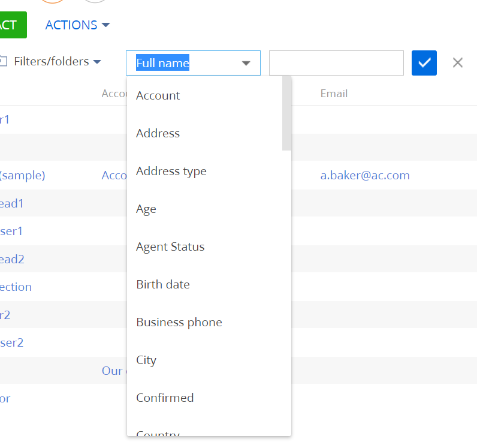Open the a.baker@ac.com email link
Viewport: 477px width, 448px height.
pyautogui.click(x=365, y=176)
